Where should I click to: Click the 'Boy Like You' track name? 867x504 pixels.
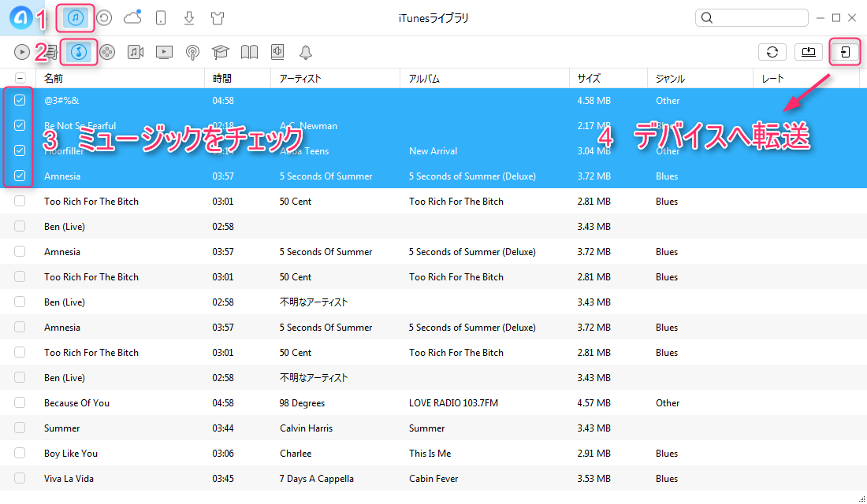[x=71, y=453]
